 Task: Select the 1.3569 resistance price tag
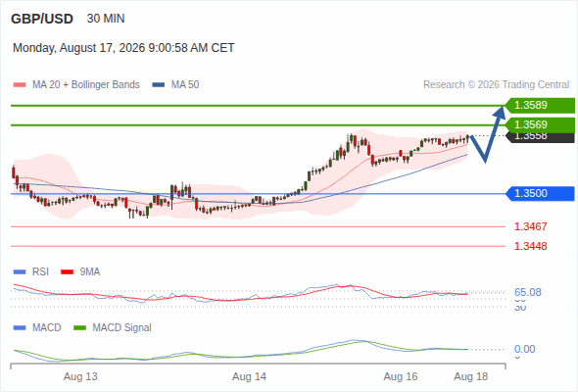(x=540, y=124)
